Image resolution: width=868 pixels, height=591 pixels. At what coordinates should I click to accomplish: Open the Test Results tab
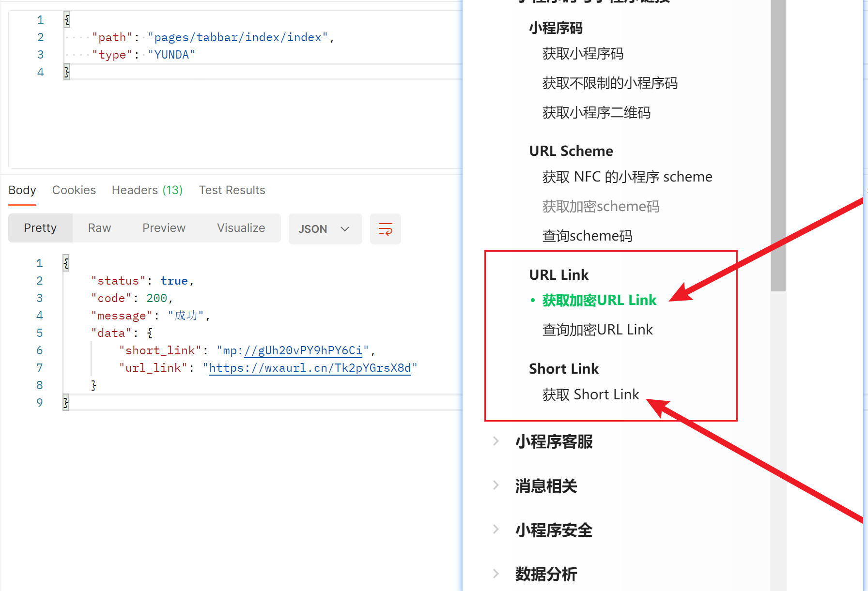click(x=232, y=190)
